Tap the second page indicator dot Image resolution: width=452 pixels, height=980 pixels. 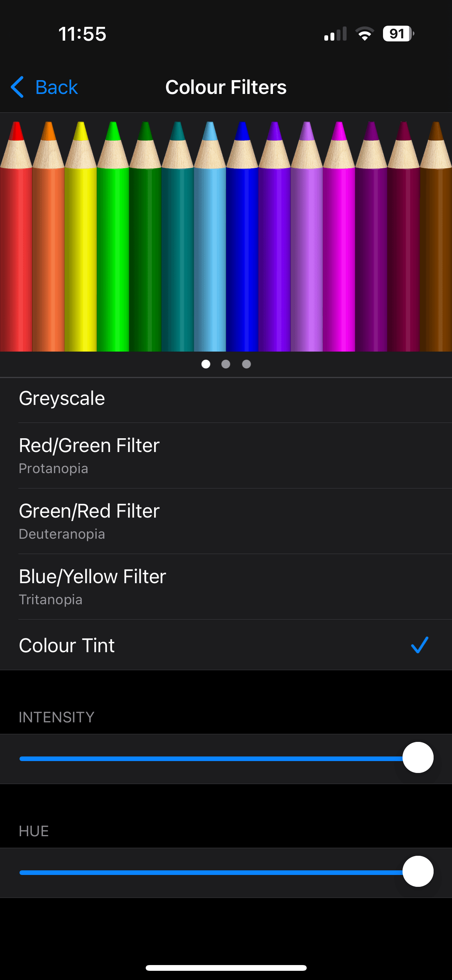pyautogui.click(x=226, y=364)
